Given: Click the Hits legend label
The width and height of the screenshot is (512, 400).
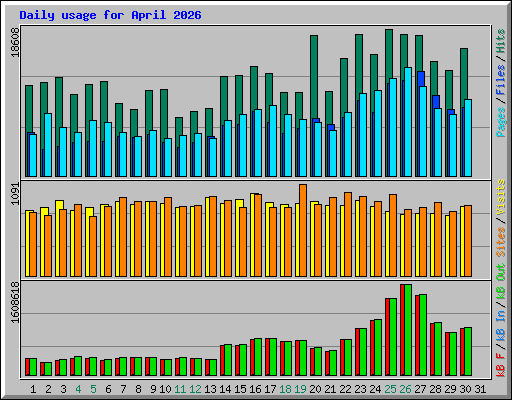Looking at the screenshot, I should pos(501,41).
